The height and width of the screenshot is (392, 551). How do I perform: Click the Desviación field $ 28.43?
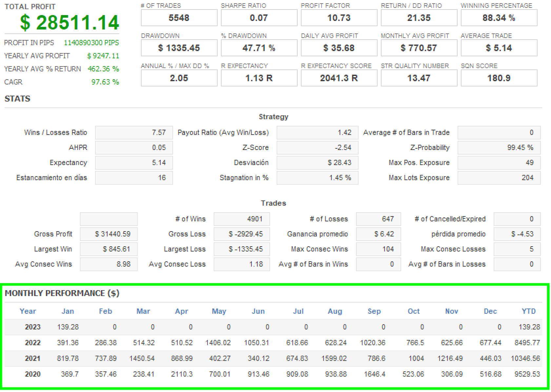pos(318,163)
